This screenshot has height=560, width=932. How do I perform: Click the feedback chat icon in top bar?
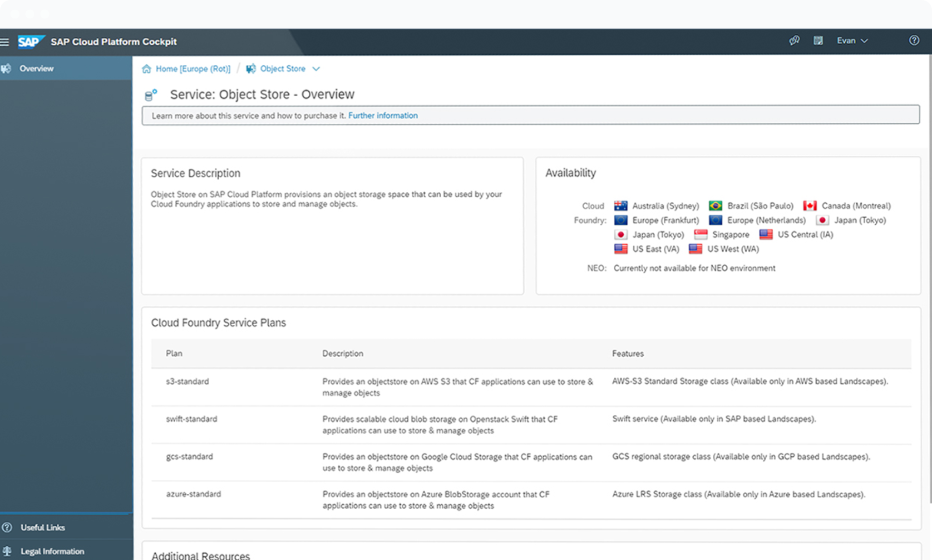pyautogui.click(x=794, y=40)
